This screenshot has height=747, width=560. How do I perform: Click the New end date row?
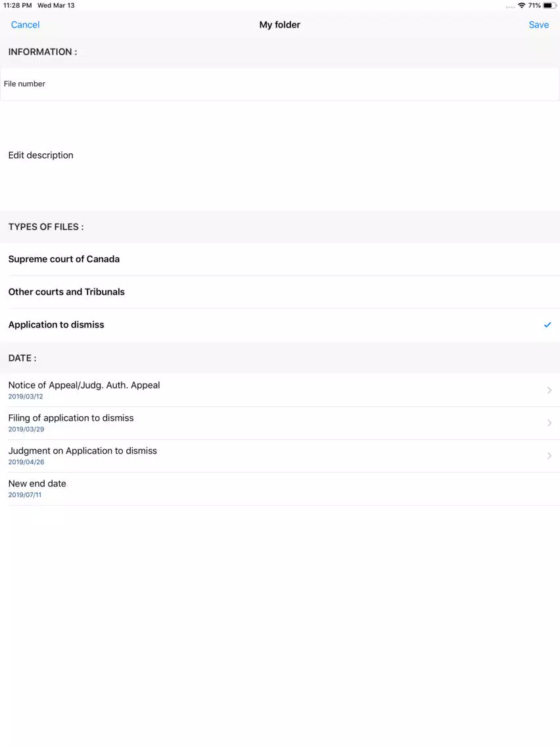[x=280, y=489]
